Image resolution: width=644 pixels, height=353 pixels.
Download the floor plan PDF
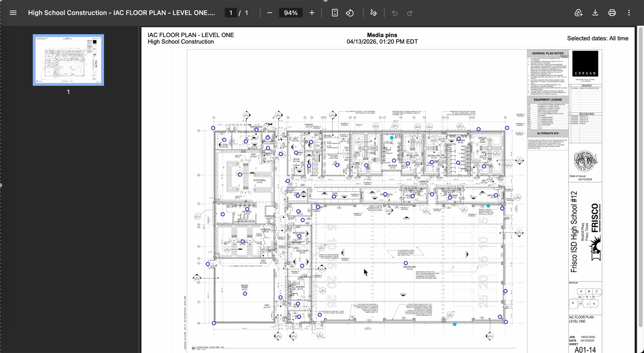pos(595,13)
